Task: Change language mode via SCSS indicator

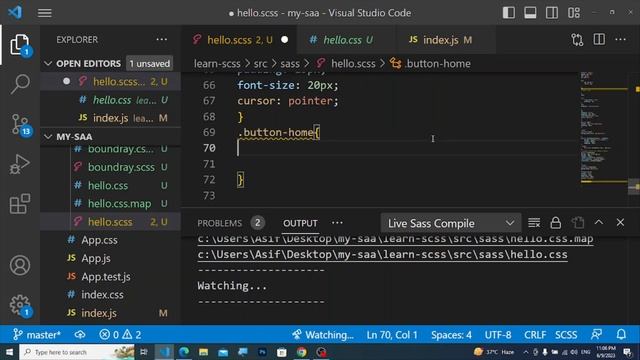Action: [566, 335]
